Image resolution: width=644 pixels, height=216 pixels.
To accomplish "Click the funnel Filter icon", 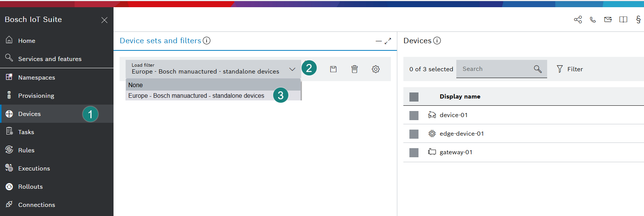I will [560, 69].
